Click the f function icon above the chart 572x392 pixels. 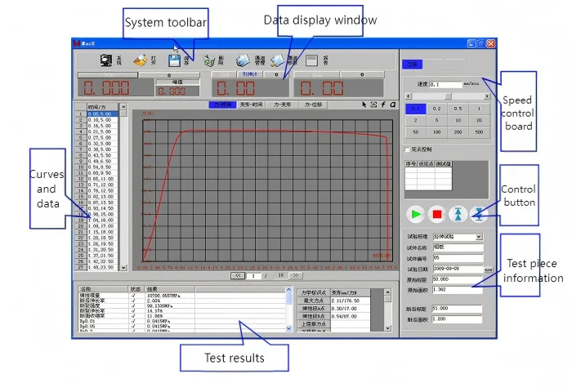(383, 105)
